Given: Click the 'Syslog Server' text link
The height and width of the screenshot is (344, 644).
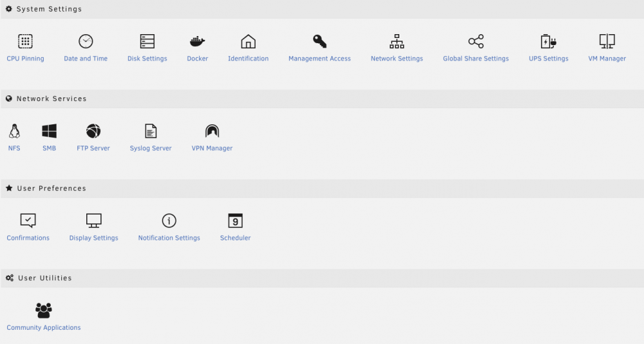Looking at the screenshot, I should 151,148.
